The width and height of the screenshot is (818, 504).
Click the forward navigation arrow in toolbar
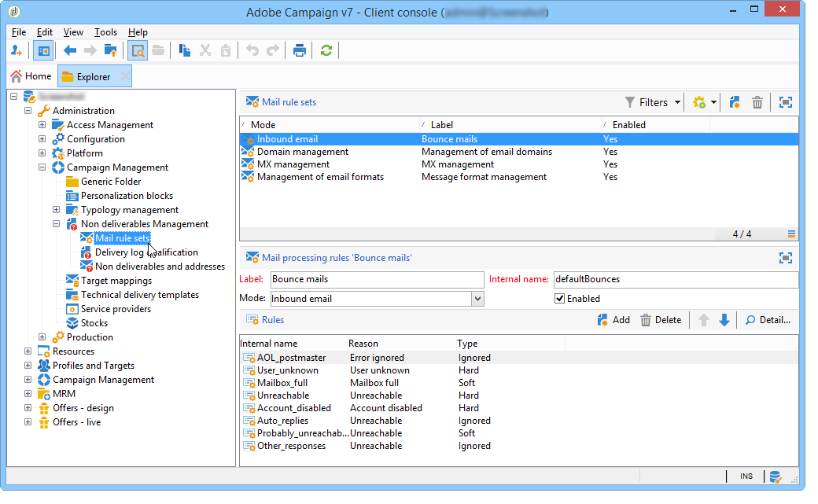tap(90, 50)
